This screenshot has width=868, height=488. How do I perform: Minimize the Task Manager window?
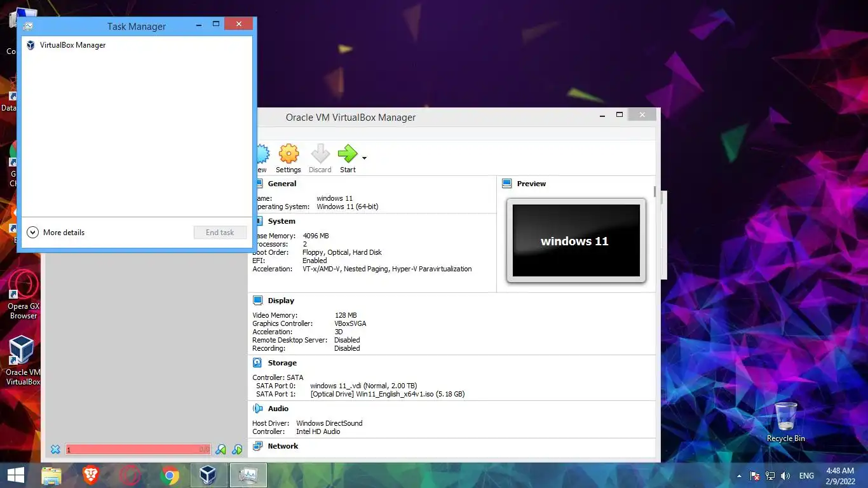coord(199,24)
